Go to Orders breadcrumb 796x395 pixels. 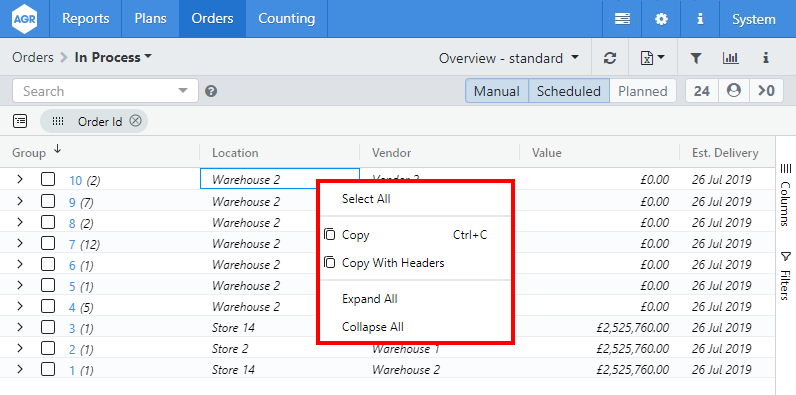pos(33,57)
